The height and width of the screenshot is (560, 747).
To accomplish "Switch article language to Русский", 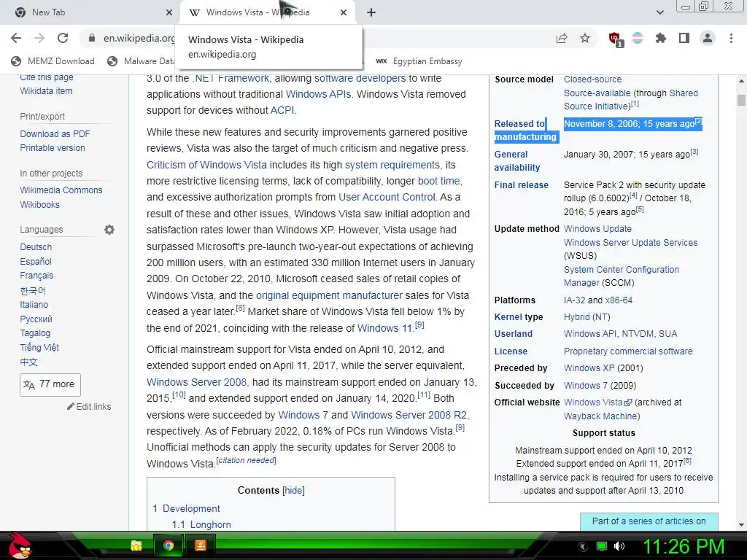I will [x=36, y=319].
